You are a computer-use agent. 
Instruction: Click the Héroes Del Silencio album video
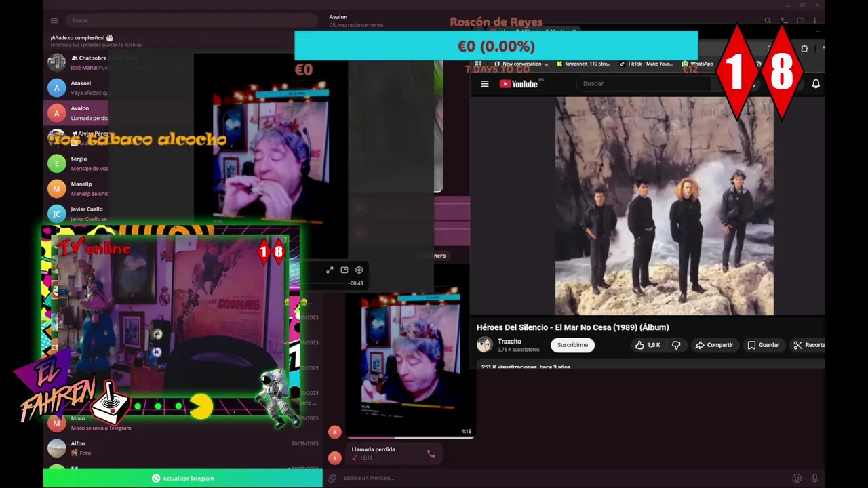(x=664, y=205)
